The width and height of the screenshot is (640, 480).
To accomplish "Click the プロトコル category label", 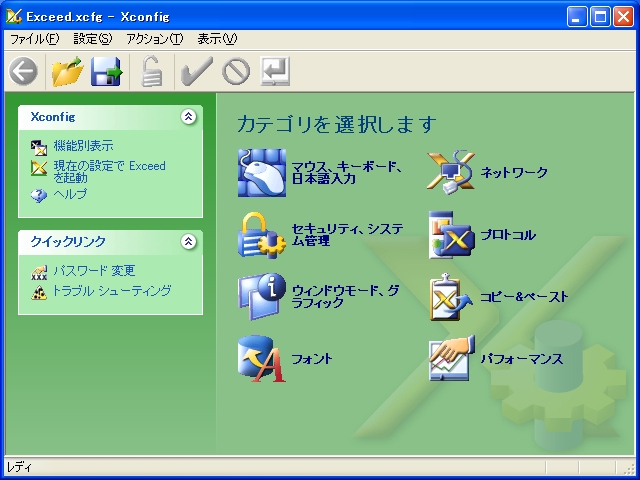I will [x=508, y=235].
